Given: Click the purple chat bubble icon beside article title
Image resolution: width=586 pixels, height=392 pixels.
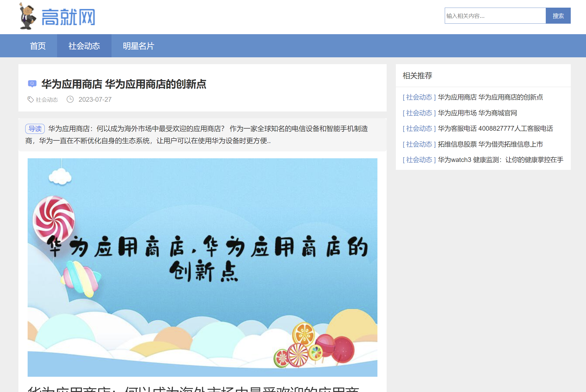Looking at the screenshot, I should [32, 84].
